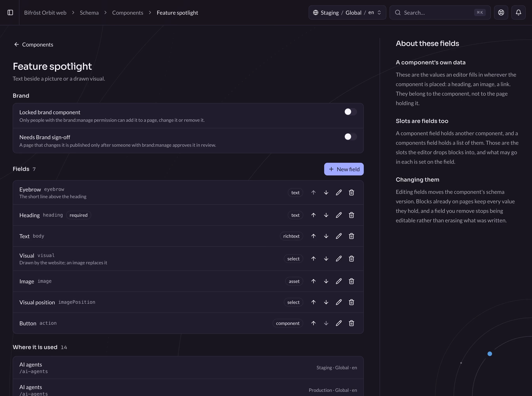Turn on Needs Brand sign-off

pyautogui.click(x=350, y=137)
